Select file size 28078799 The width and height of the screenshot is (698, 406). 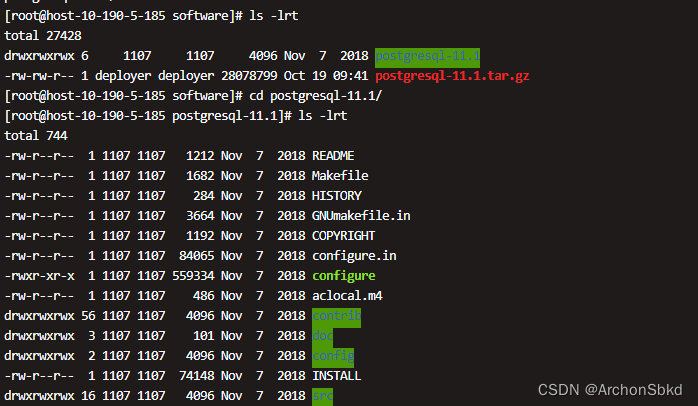249,76
